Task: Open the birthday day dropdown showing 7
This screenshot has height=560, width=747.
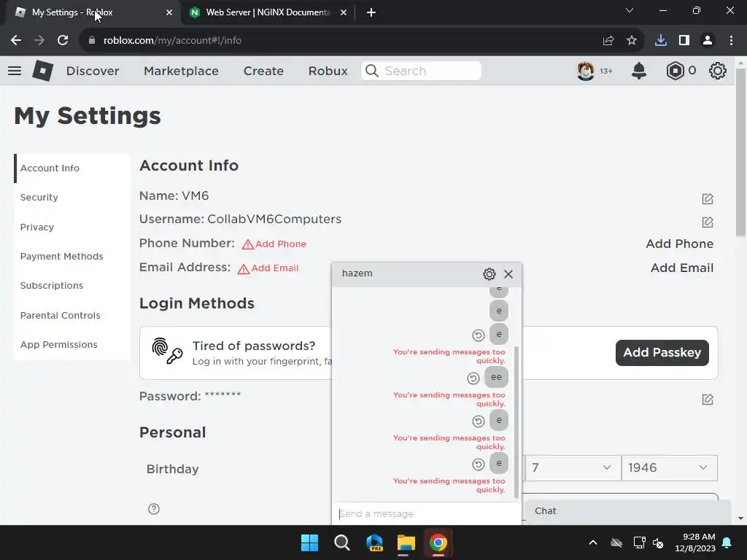Action: click(572, 467)
